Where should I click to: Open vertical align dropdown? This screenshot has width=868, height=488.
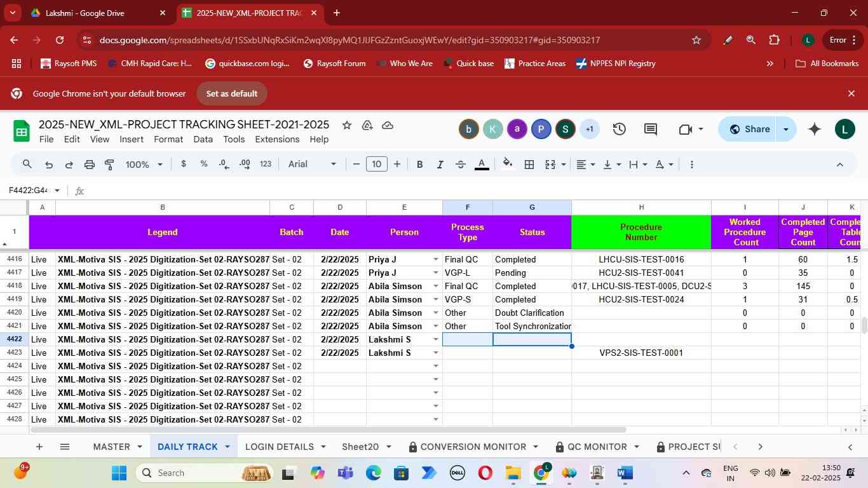612,165
